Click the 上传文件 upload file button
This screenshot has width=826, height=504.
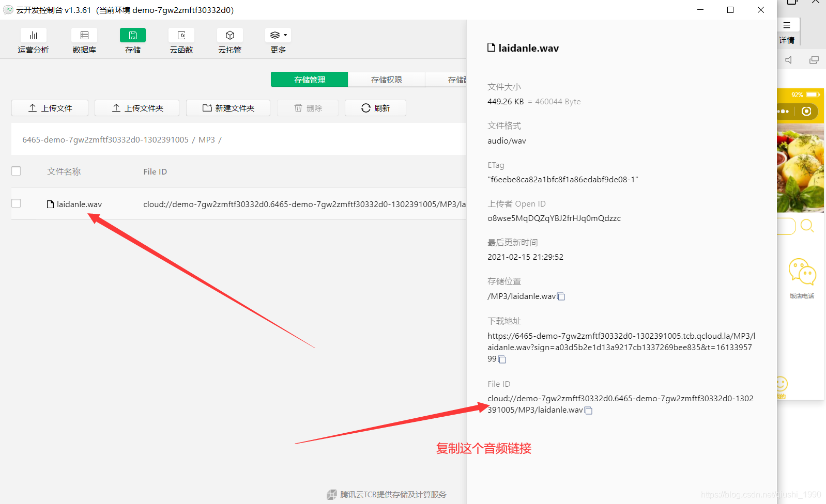pyautogui.click(x=50, y=108)
